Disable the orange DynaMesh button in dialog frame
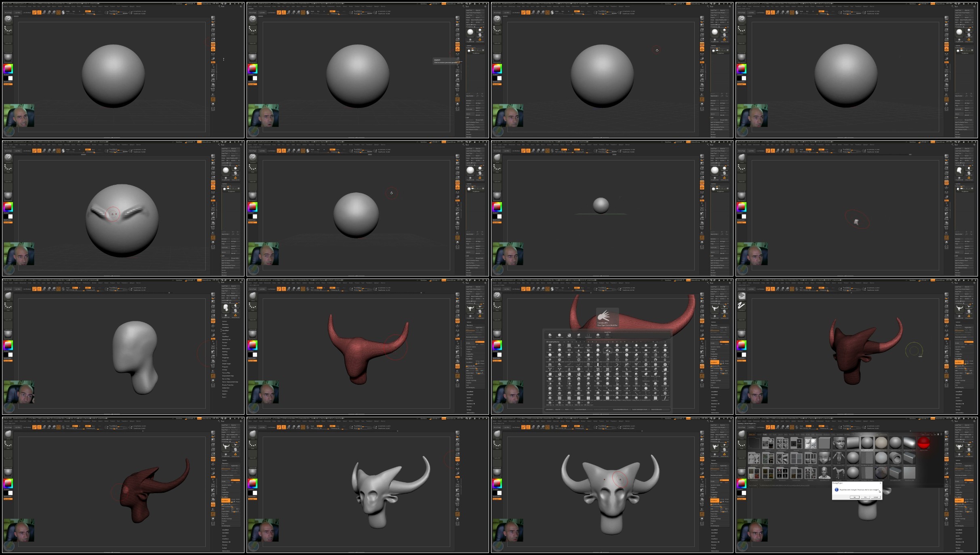 click(959, 500)
